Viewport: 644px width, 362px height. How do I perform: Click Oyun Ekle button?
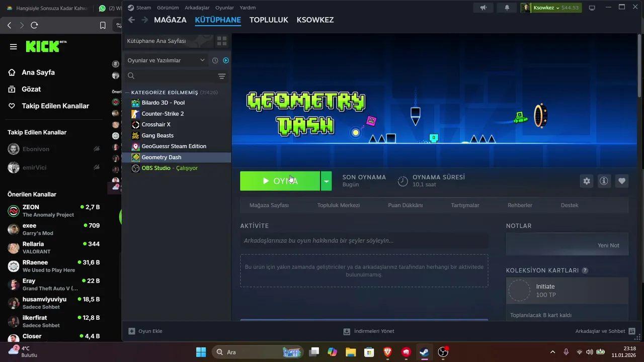click(x=145, y=331)
